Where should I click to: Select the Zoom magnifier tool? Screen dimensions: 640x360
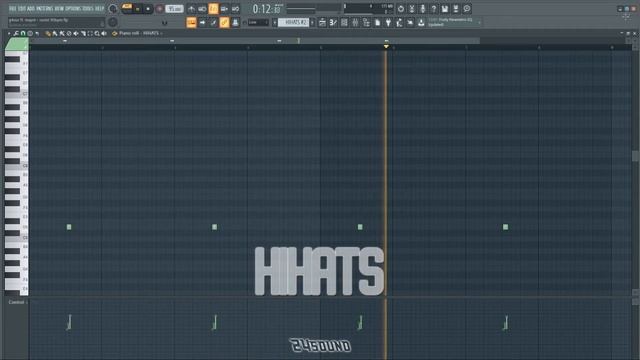pos(97,33)
